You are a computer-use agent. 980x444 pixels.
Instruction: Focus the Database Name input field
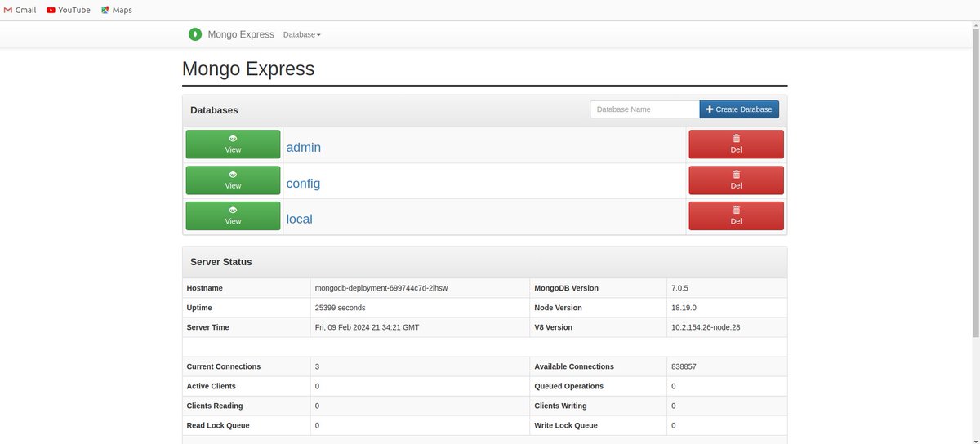point(645,109)
